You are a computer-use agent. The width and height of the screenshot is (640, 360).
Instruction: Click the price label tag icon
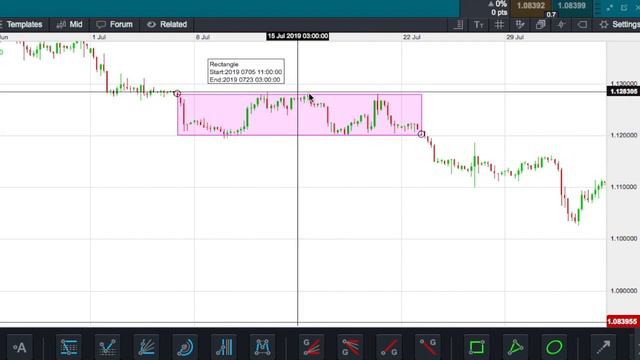point(582,25)
